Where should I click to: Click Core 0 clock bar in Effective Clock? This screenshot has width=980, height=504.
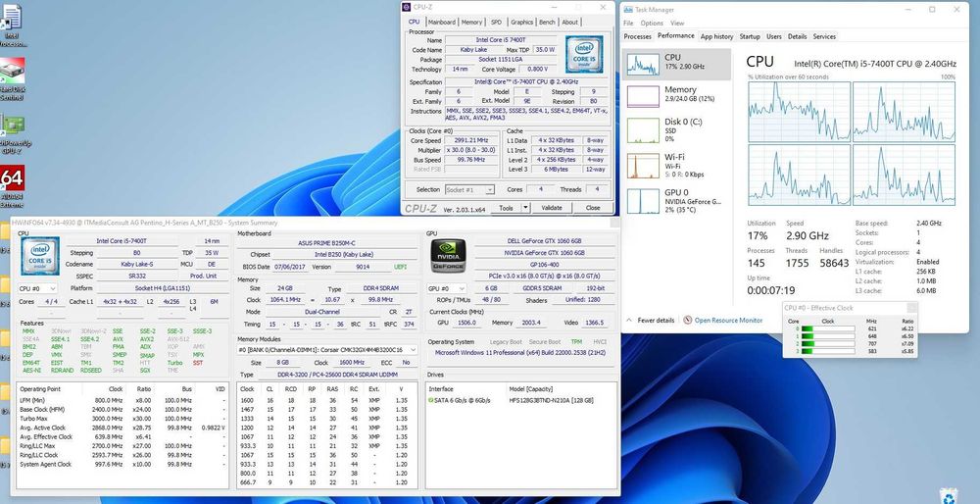(827, 328)
